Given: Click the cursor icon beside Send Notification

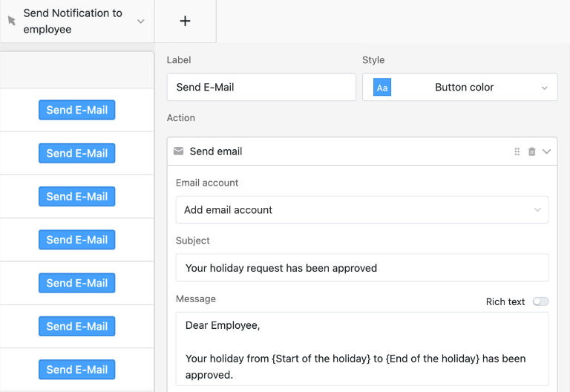Looking at the screenshot, I should (11, 22).
